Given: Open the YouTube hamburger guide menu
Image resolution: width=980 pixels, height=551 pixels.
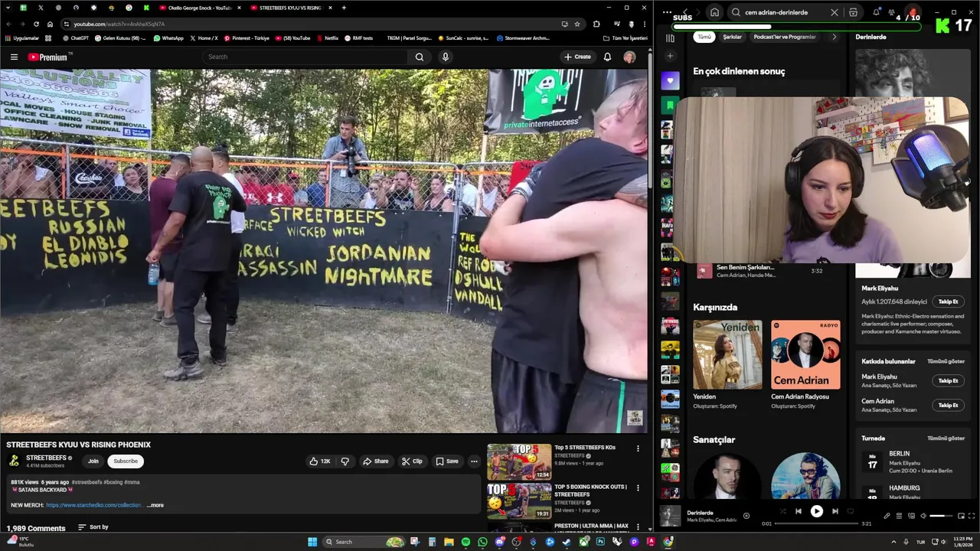Looking at the screenshot, I should pyautogui.click(x=14, y=57).
